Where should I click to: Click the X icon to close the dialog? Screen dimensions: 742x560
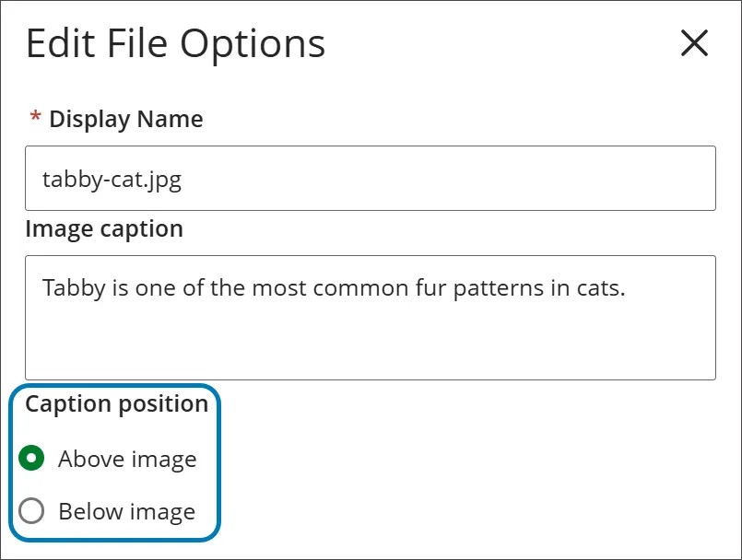tap(694, 43)
